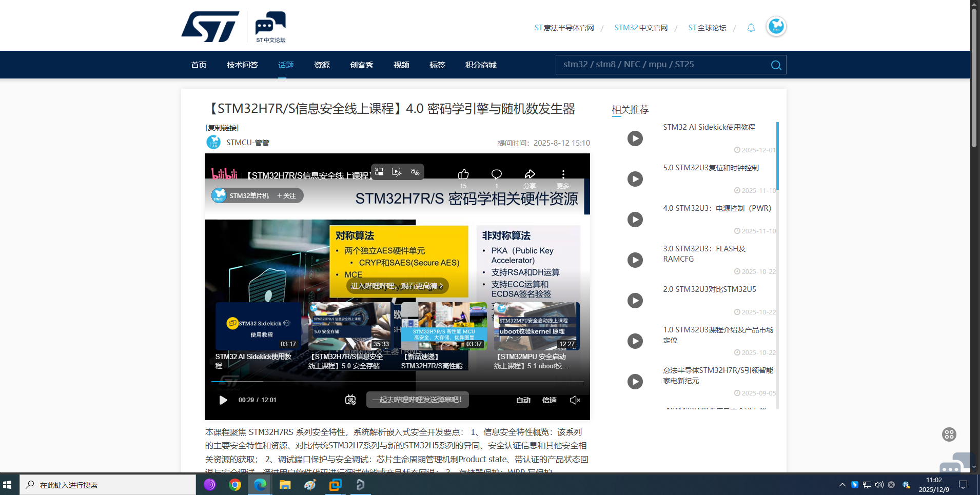Screen dimensions: 980x495
Task: Play icon beside 4.0 STM32U3：电源控制
Action: 635,220
